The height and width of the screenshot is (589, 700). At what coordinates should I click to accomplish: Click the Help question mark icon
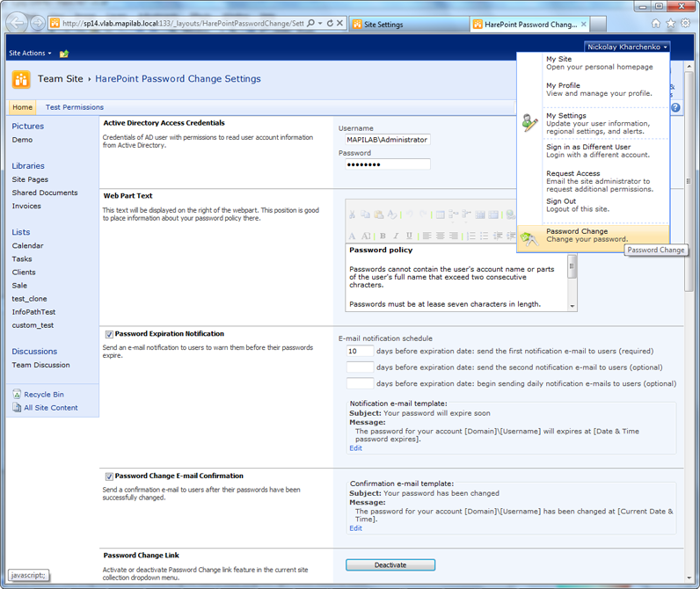point(675,107)
